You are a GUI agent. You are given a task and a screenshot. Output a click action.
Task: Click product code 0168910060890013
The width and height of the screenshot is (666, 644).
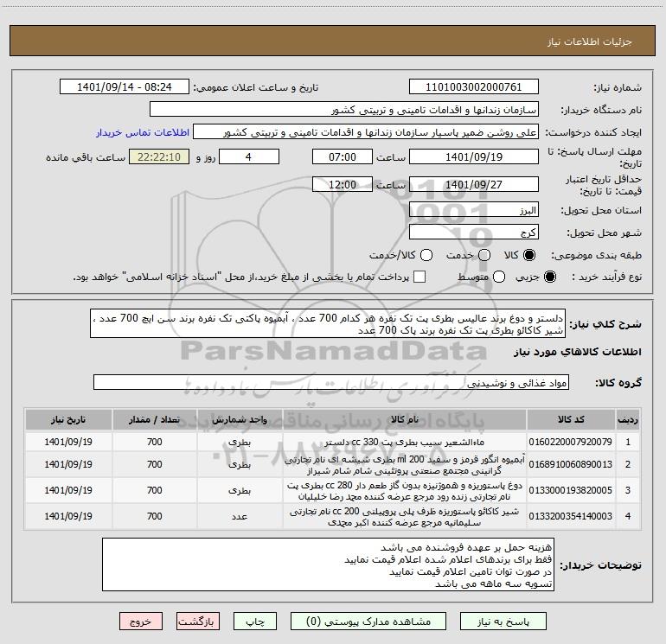[571, 464]
